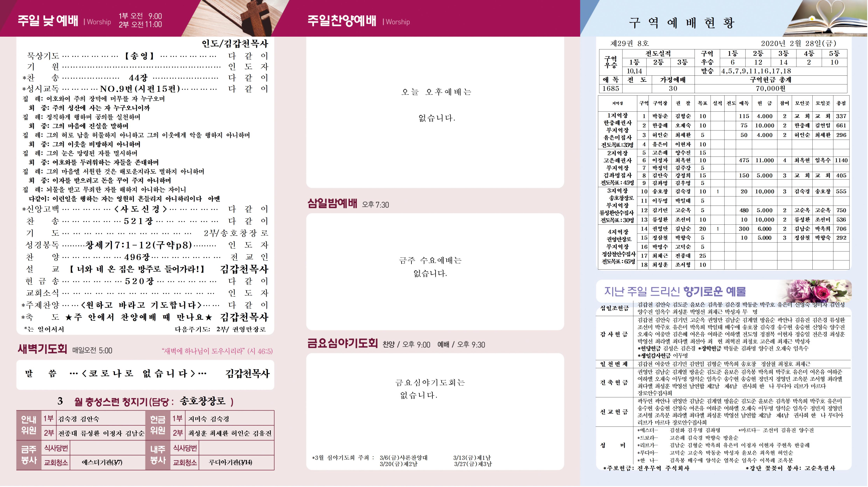
Task: Select the '1685' 애독 value
Action: point(611,89)
